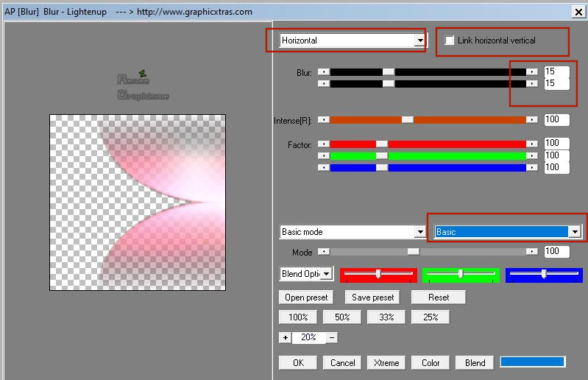Click the blue blend slider
Viewport: 588px width, 380px height.
click(x=544, y=275)
